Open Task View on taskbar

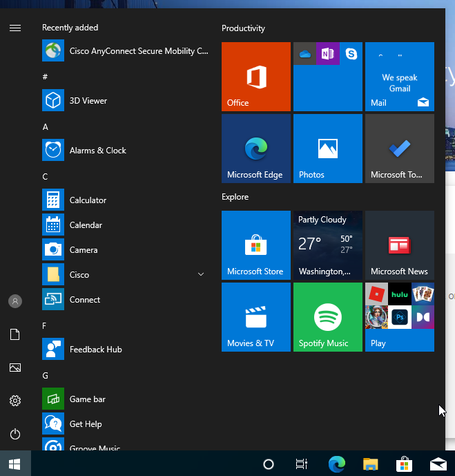click(x=302, y=464)
